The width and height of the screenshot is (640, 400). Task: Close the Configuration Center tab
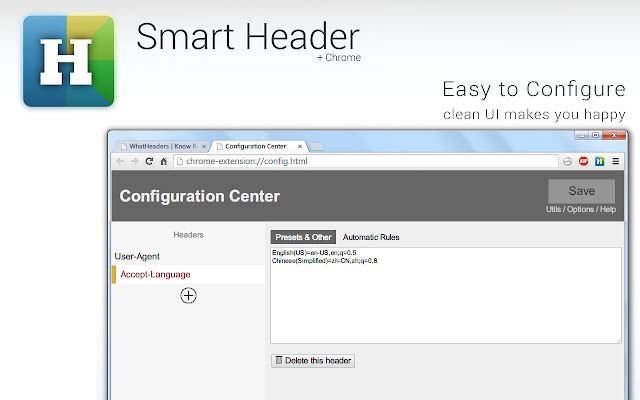click(300, 146)
